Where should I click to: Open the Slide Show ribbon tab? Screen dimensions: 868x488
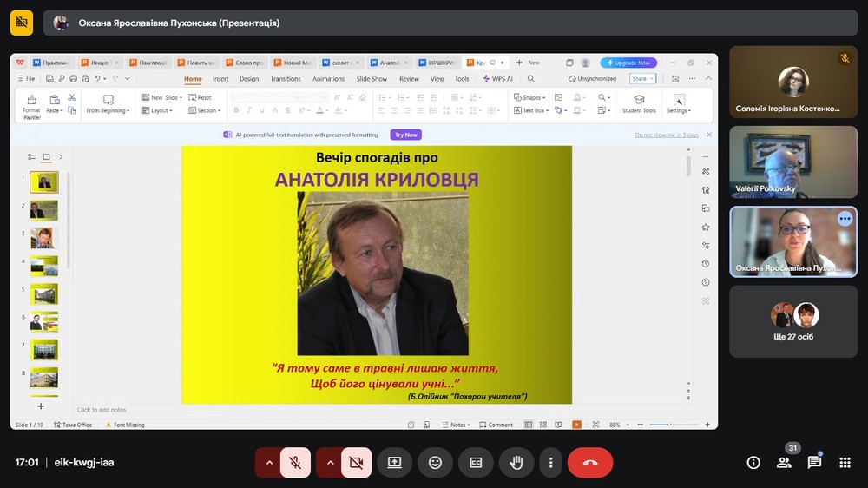click(372, 79)
